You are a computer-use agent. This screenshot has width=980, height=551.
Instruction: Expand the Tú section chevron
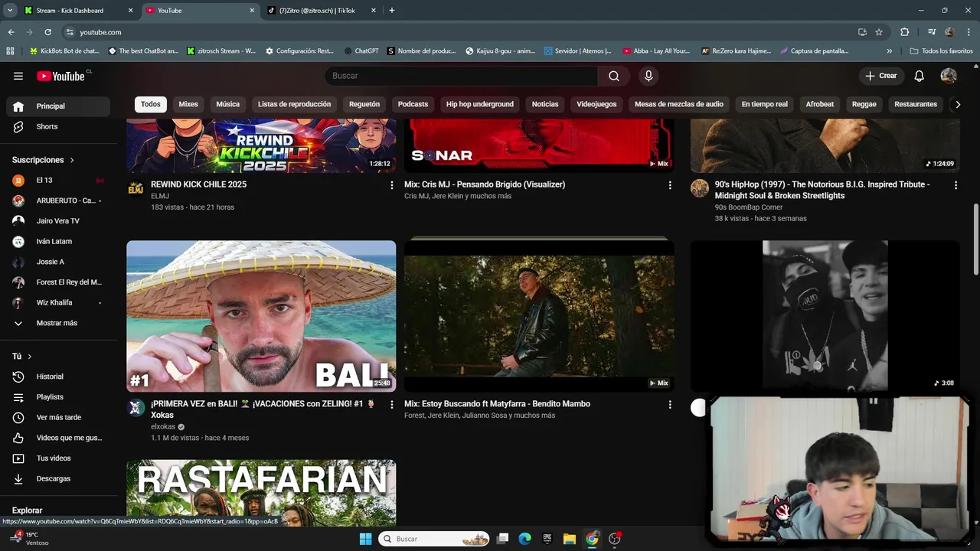click(30, 357)
